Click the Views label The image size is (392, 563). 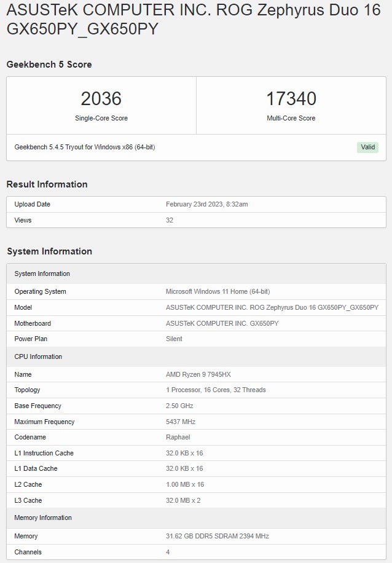(x=23, y=220)
